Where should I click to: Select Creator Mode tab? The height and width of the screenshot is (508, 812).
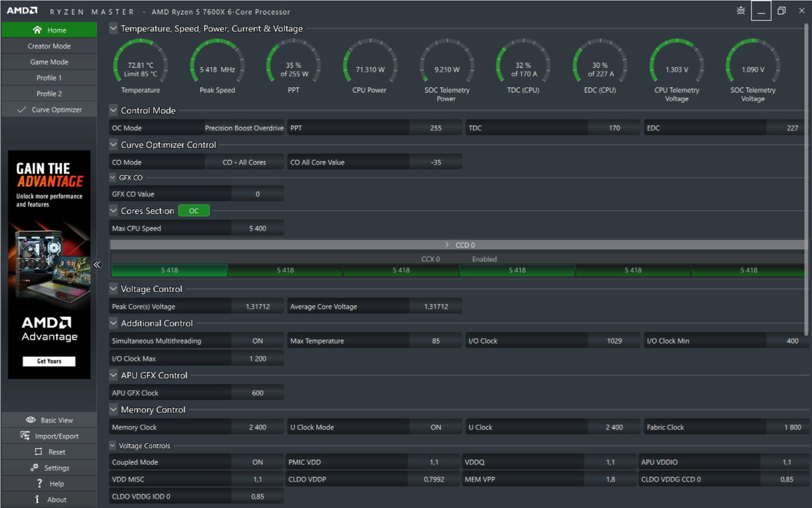click(49, 46)
